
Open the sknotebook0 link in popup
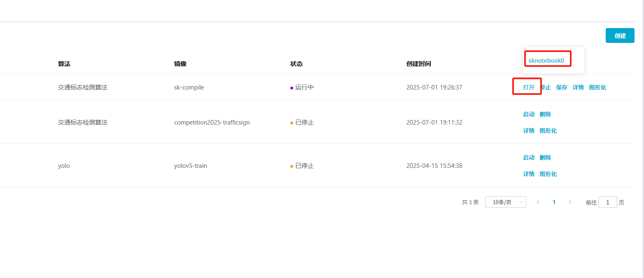click(546, 61)
